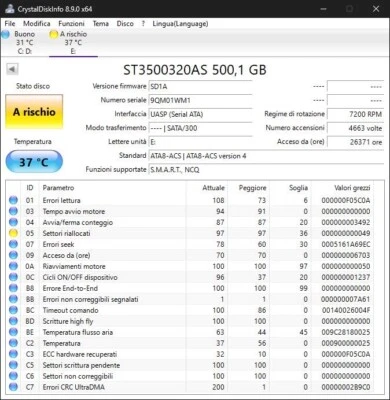
Task: Click the Modo trasferimento field SATA/300
Action: [200, 128]
